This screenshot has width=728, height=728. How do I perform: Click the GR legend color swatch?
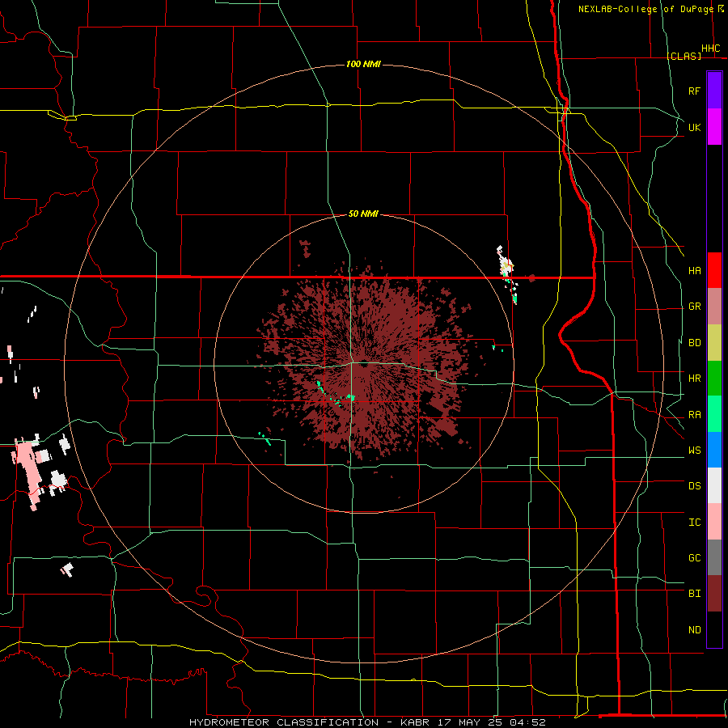click(x=714, y=307)
